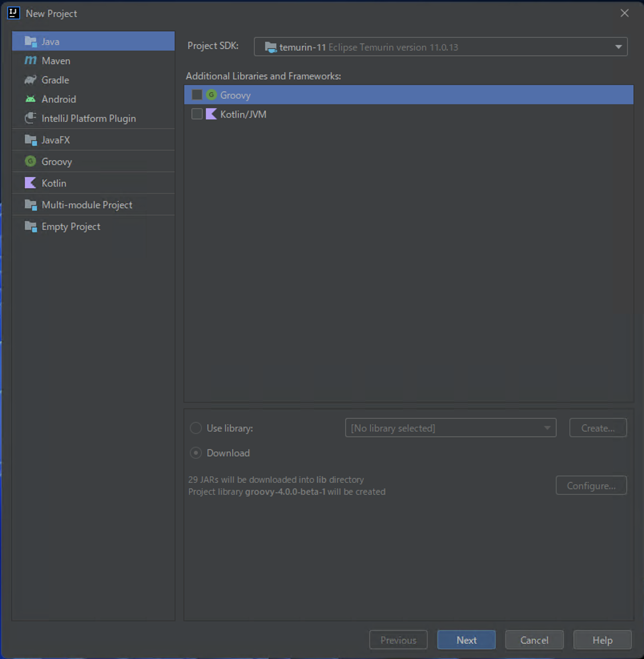The width and height of the screenshot is (644, 659).
Task: Choose Android project type
Action: coord(93,99)
